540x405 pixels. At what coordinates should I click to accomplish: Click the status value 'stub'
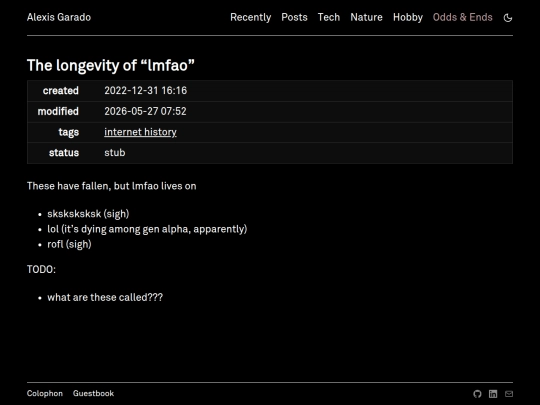[x=115, y=153]
